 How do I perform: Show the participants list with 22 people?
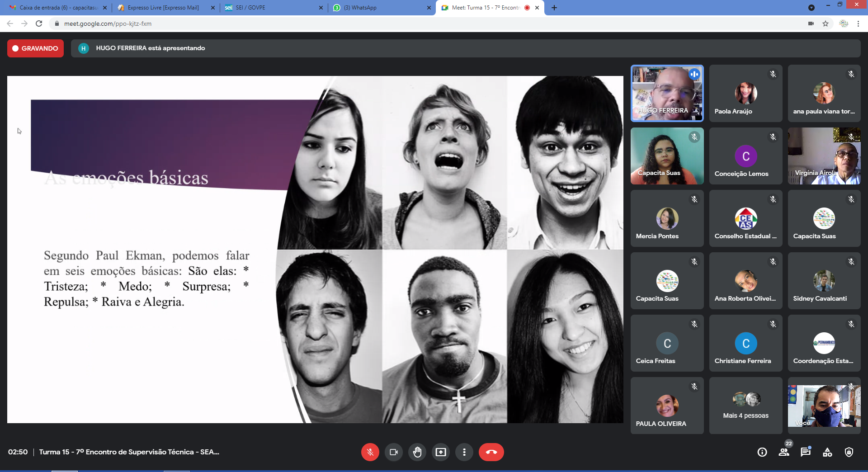(x=784, y=452)
